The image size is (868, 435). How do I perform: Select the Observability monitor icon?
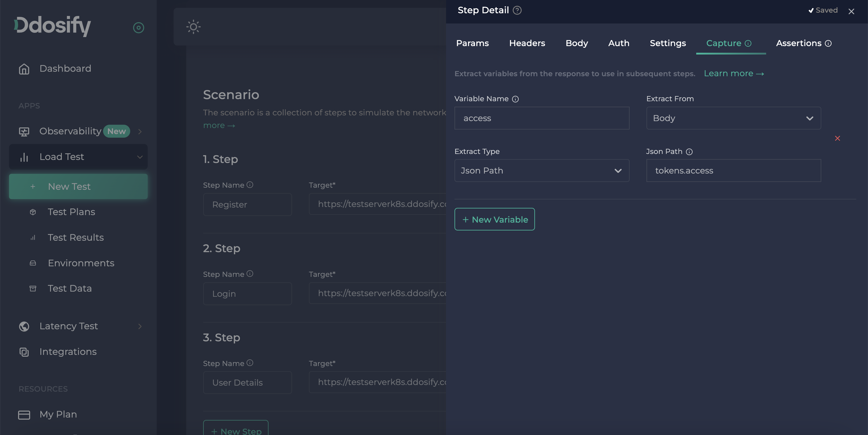coord(23,131)
